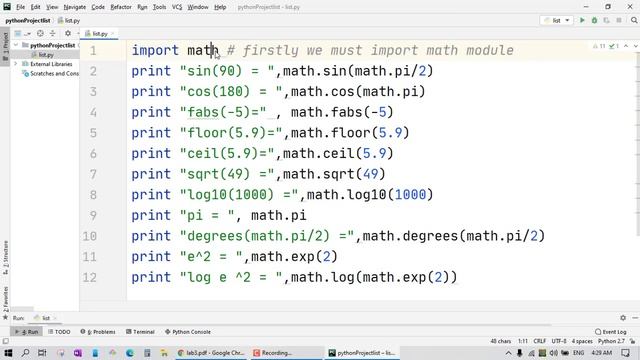Change 4 spaces indent setting
Viewport: 640px width, 360px height.
click(582, 341)
